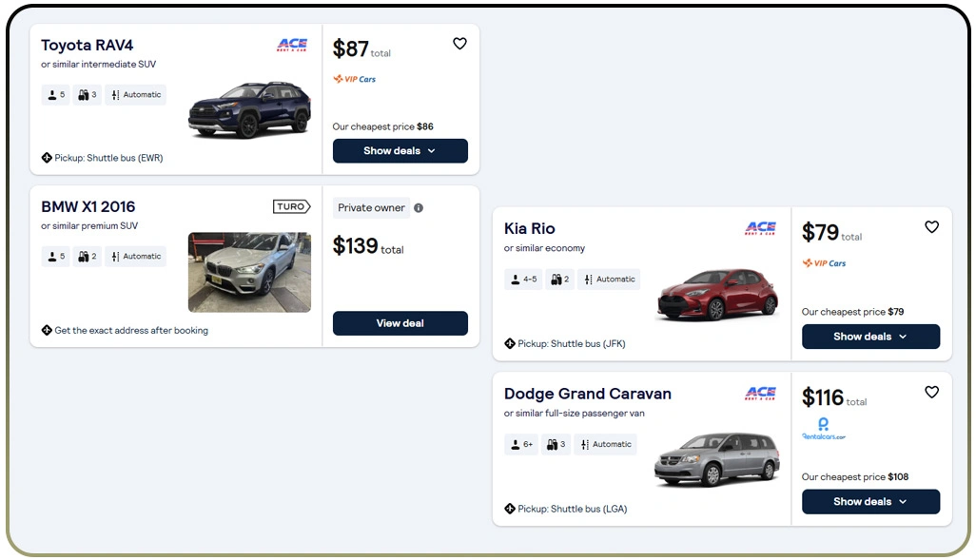
Task: Save the Toyota RAV4 to favorites
Action: click(459, 43)
